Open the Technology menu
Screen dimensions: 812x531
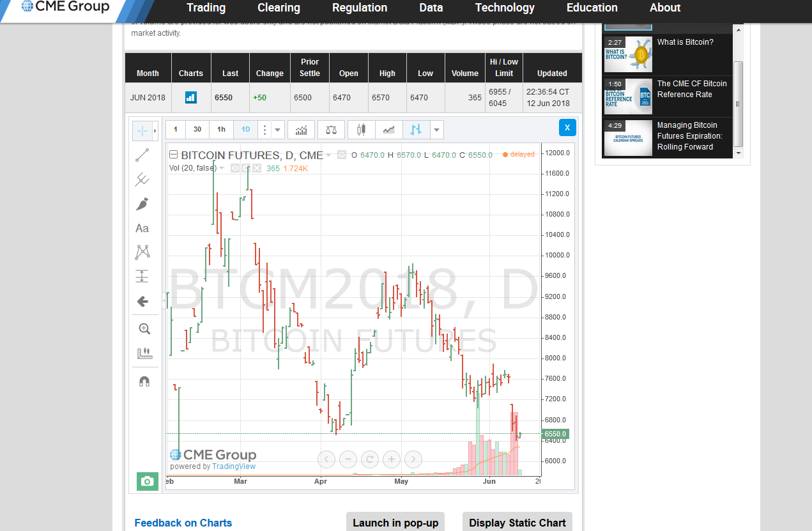[x=505, y=8]
